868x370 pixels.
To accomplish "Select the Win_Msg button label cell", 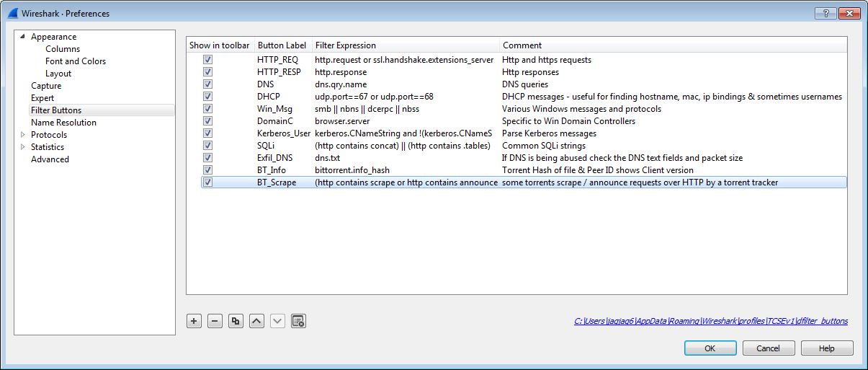I will [x=276, y=109].
